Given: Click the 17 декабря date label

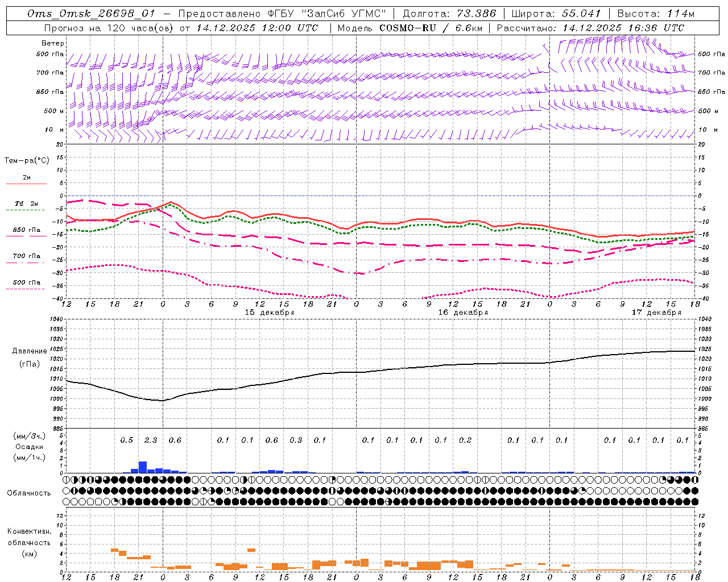Looking at the screenshot, I should tap(656, 313).
